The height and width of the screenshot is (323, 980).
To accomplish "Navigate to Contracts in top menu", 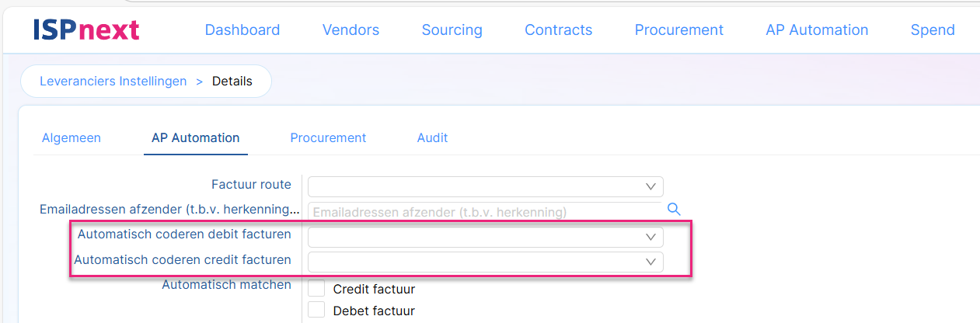I will coord(559,30).
